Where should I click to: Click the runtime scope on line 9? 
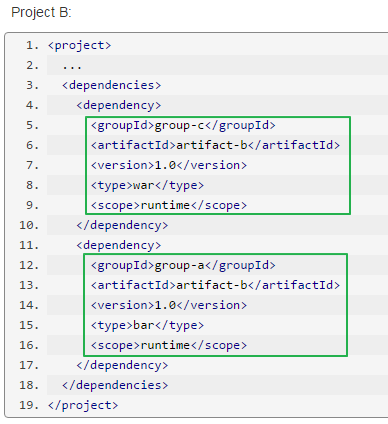click(x=169, y=205)
